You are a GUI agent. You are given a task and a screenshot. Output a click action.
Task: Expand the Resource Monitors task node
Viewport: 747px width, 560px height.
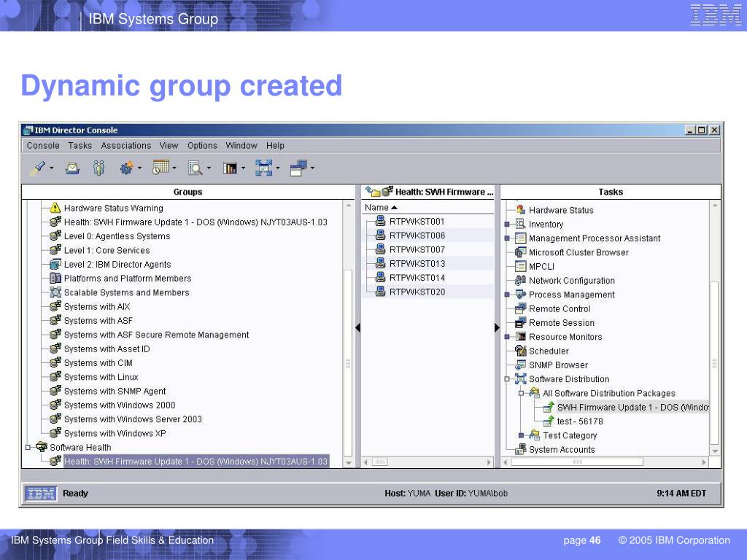[507, 337]
